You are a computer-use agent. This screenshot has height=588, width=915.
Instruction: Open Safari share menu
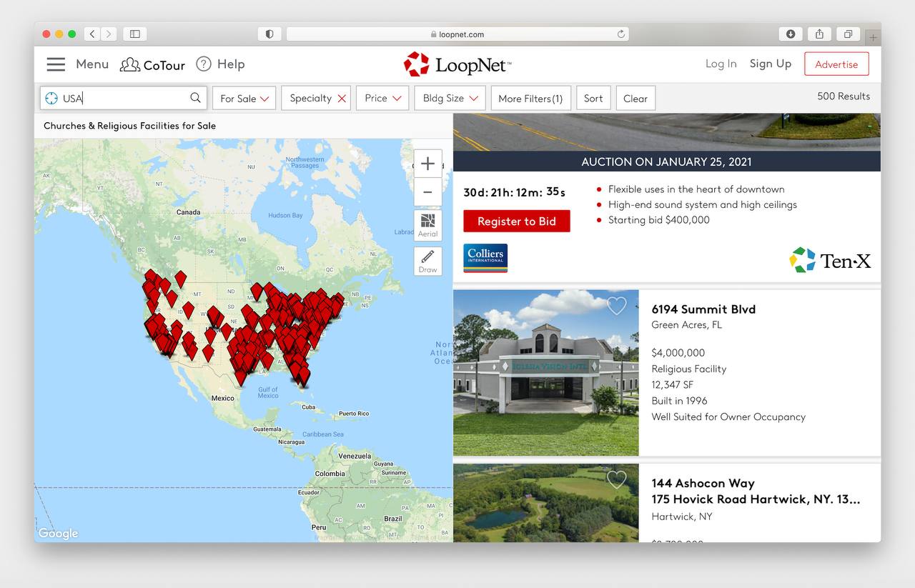point(819,34)
